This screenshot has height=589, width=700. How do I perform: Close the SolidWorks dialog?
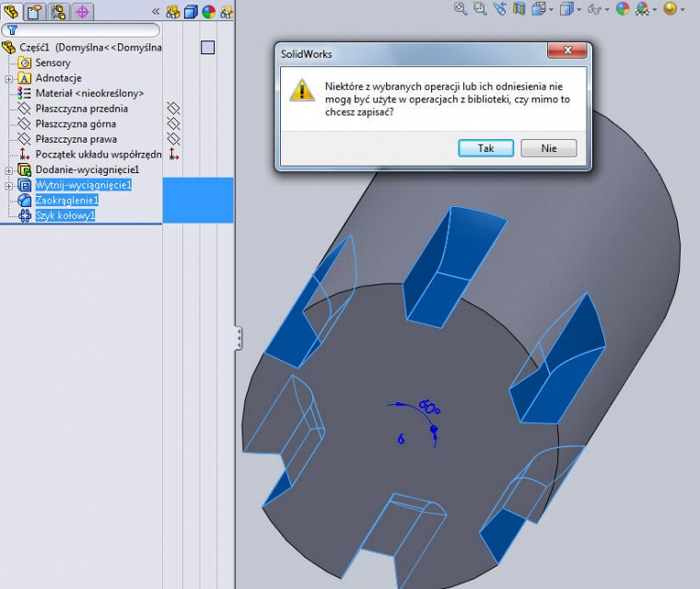pyautogui.click(x=567, y=51)
